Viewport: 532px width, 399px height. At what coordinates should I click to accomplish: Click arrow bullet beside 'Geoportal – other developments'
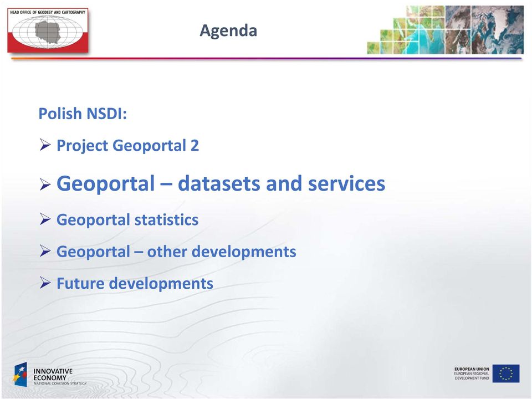pos(45,250)
